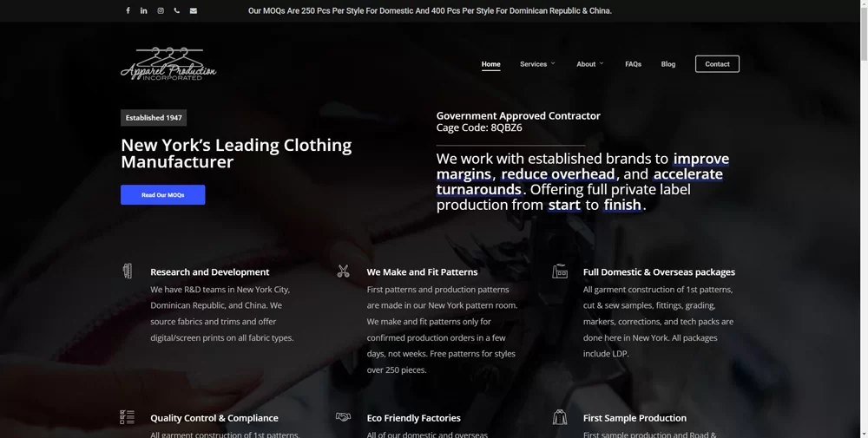Screen dimensions: 868x438
Task: Click the Contact button
Action: pyautogui.click(x=717, y=64)
